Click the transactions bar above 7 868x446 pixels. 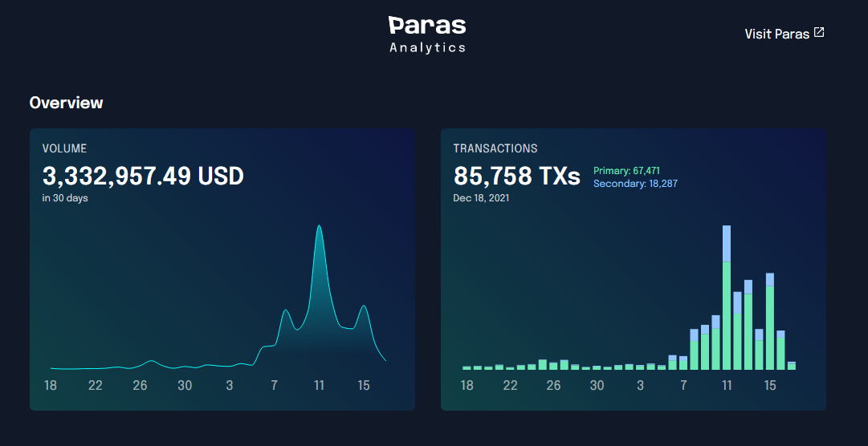click(x=683, y=363)
